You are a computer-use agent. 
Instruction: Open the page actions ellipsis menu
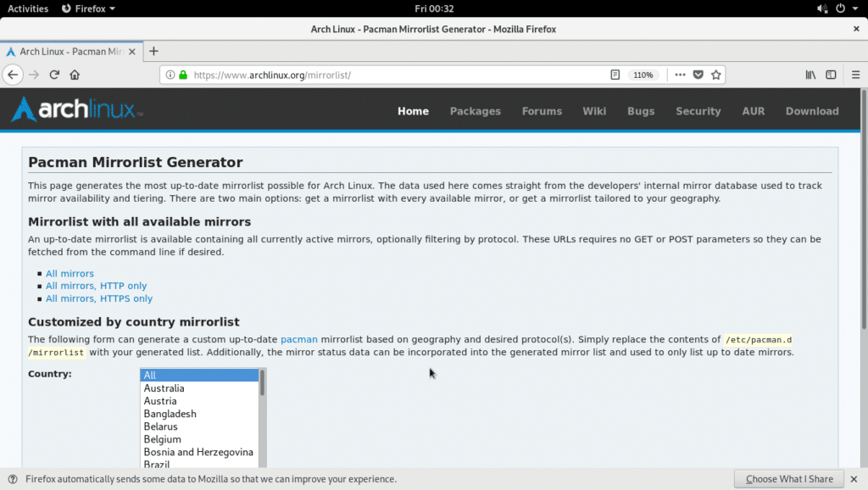pos(680,75)
